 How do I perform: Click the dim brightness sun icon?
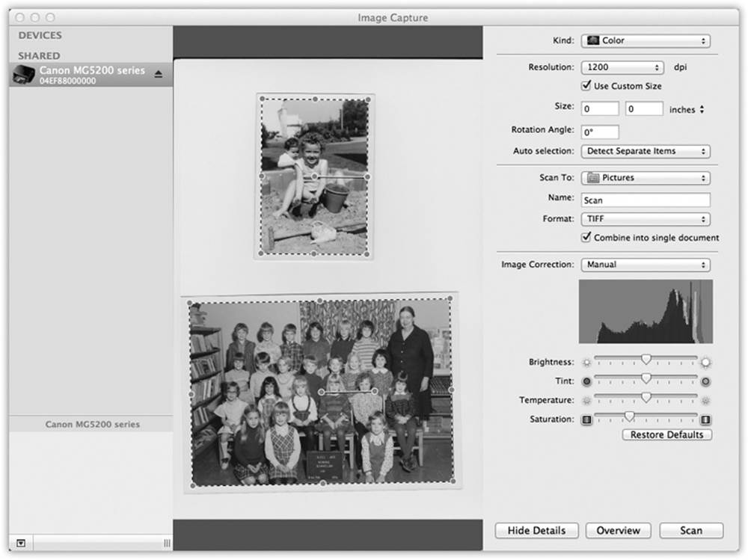(x=586, y=363)
